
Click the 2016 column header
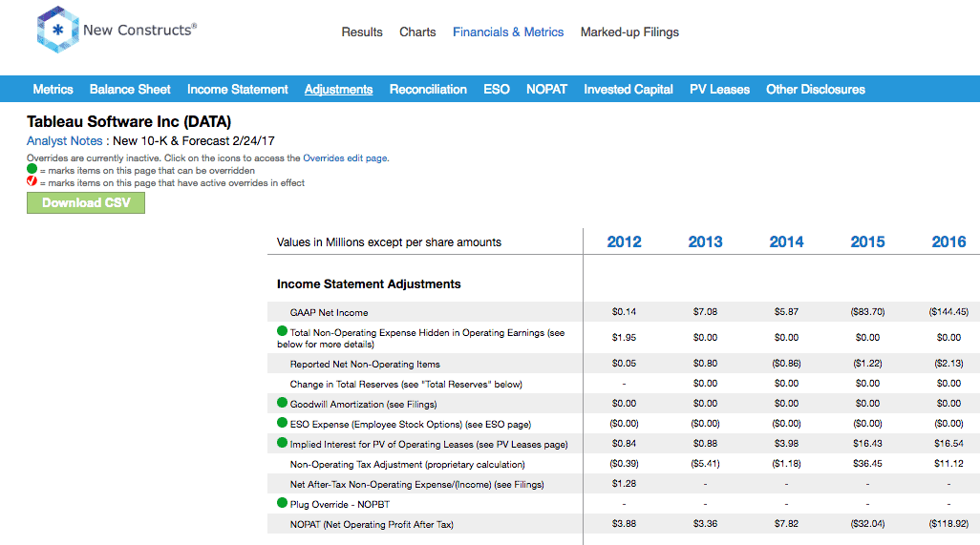[x=948, y=241]
